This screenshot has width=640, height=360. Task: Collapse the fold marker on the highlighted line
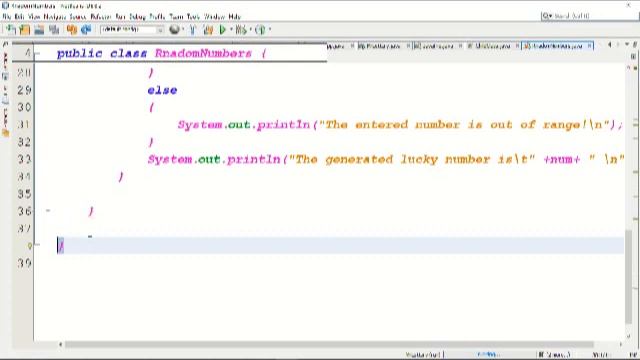click(38, 244)
